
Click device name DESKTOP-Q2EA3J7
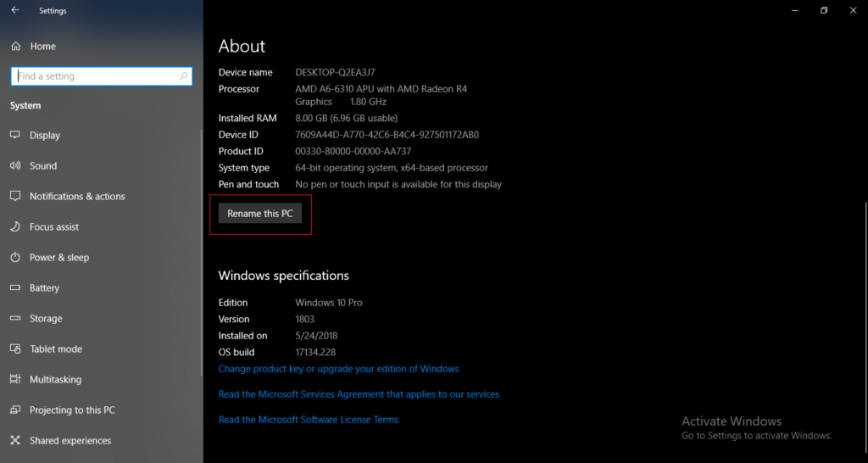(336, 72)
